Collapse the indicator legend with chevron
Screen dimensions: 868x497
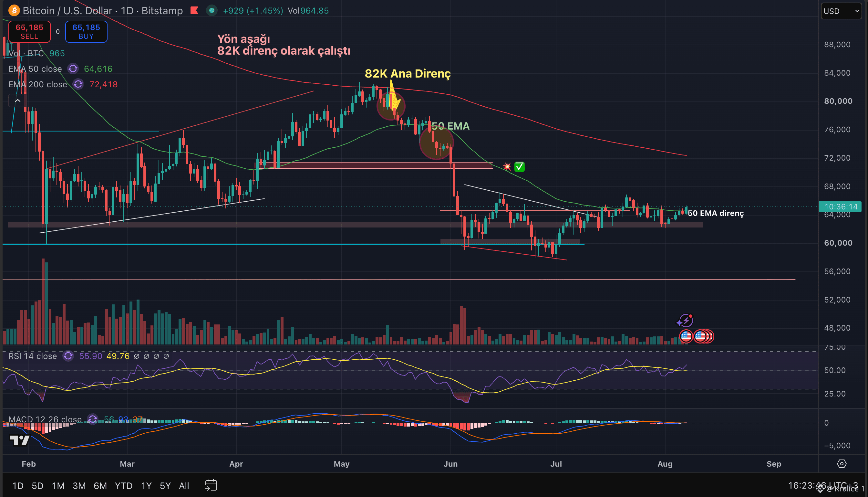[18, 101]
